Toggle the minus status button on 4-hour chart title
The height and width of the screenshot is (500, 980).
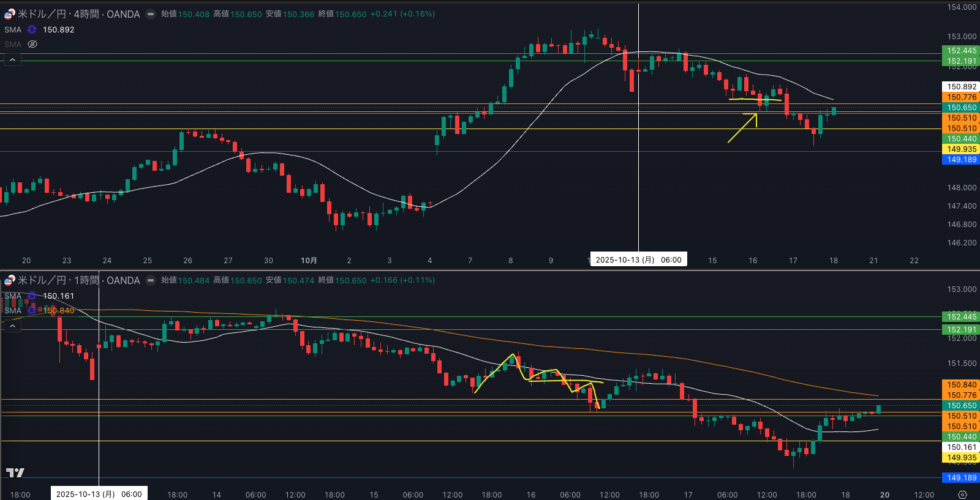click(x=151, y=14)
